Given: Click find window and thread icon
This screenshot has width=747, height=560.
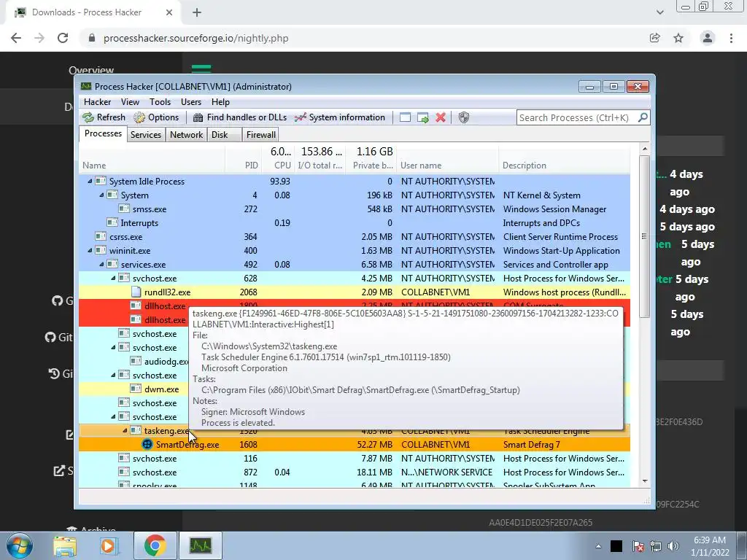Looking at the screenshot, I should [422, 117].
